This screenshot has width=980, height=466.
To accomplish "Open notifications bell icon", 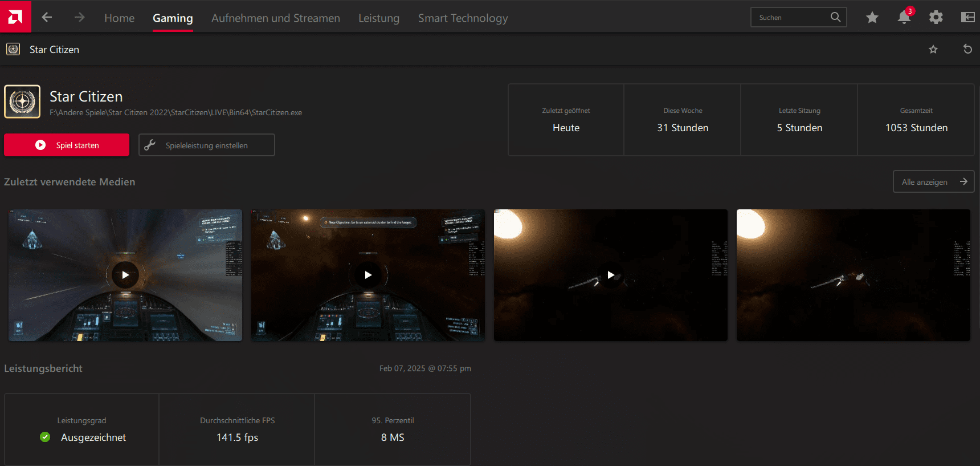I will click(904, 17).
